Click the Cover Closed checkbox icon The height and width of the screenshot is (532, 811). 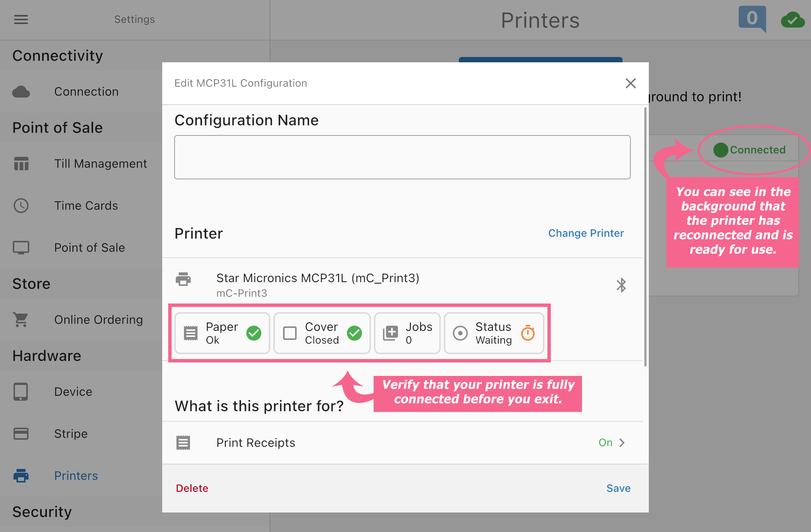coord(290,333)
